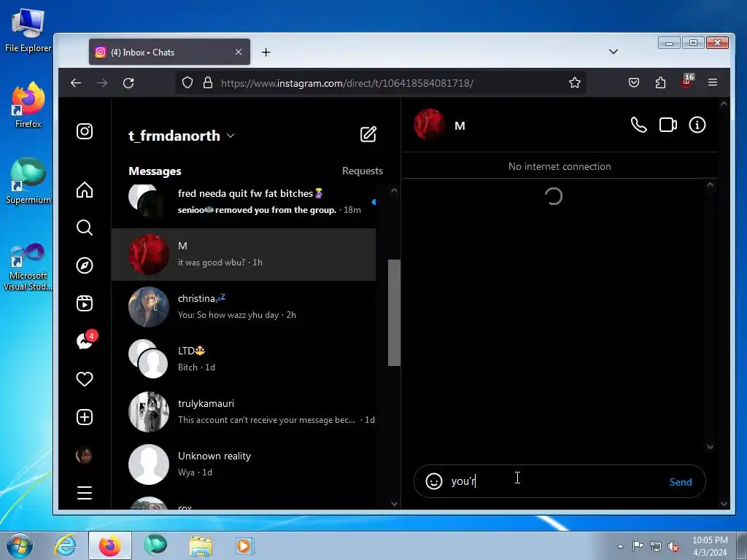Open Unknown reality conversation

click(244, 464)
